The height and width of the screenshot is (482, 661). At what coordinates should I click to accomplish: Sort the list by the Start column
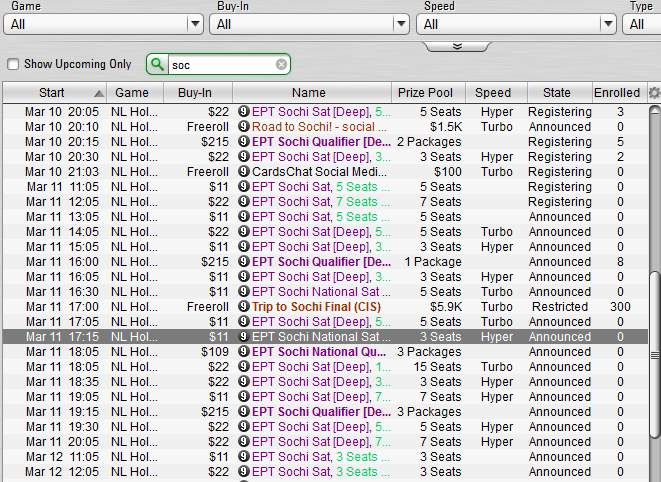pos(55,93)
